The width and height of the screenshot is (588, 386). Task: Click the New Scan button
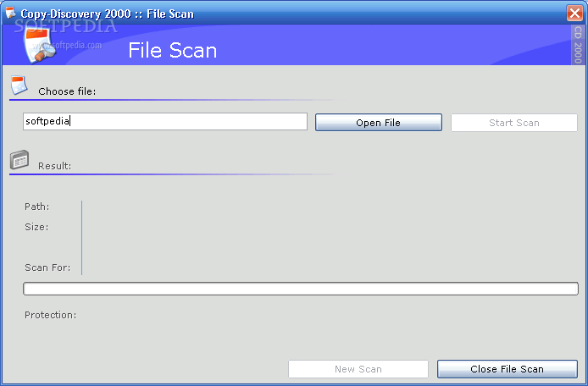point(358,369)
